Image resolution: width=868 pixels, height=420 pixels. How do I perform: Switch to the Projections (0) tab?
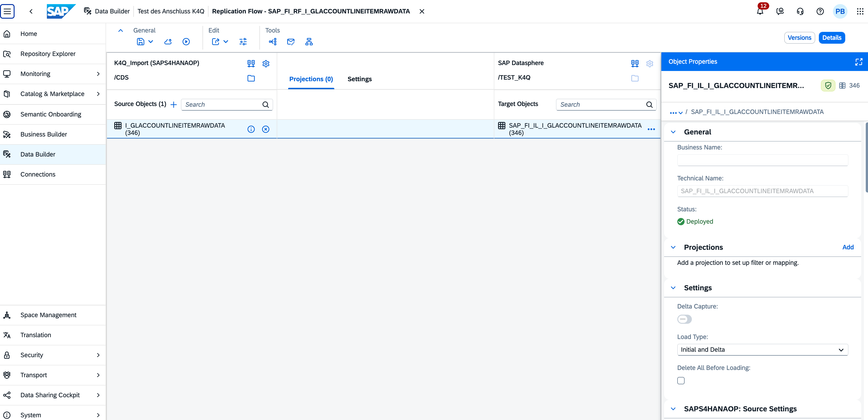[x=311, y=79]
